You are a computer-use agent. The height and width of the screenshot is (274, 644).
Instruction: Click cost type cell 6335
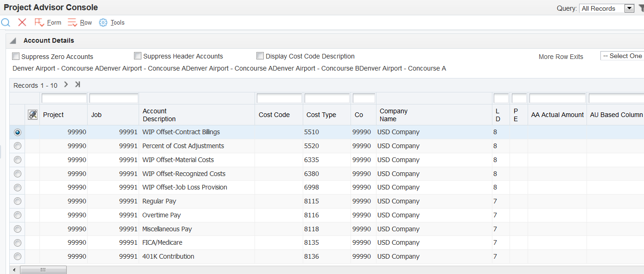[x=326, y=160]
